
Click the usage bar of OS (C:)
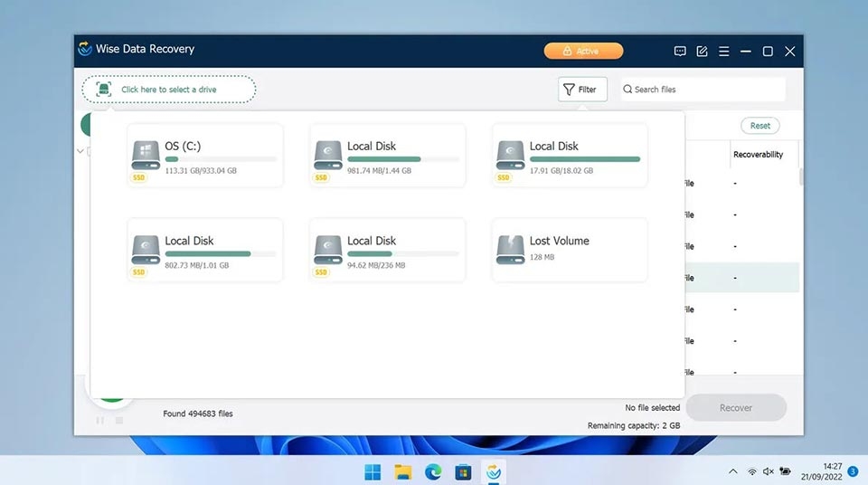221,159
